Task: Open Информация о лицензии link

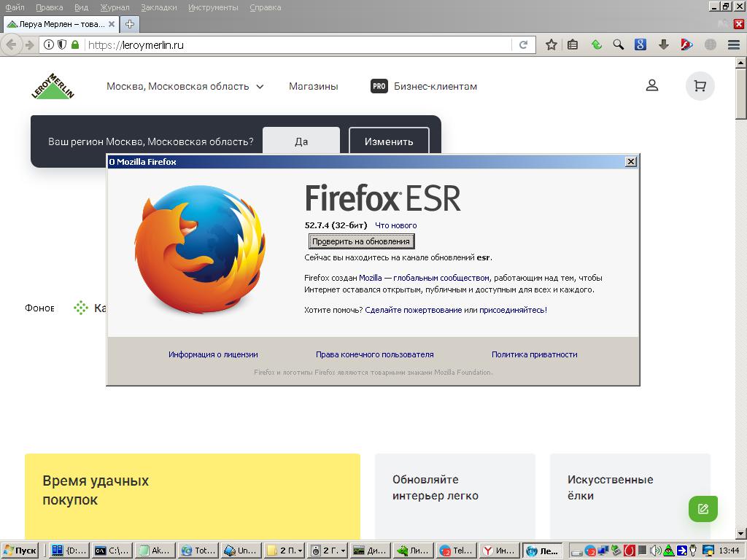Action: [213, 354]
